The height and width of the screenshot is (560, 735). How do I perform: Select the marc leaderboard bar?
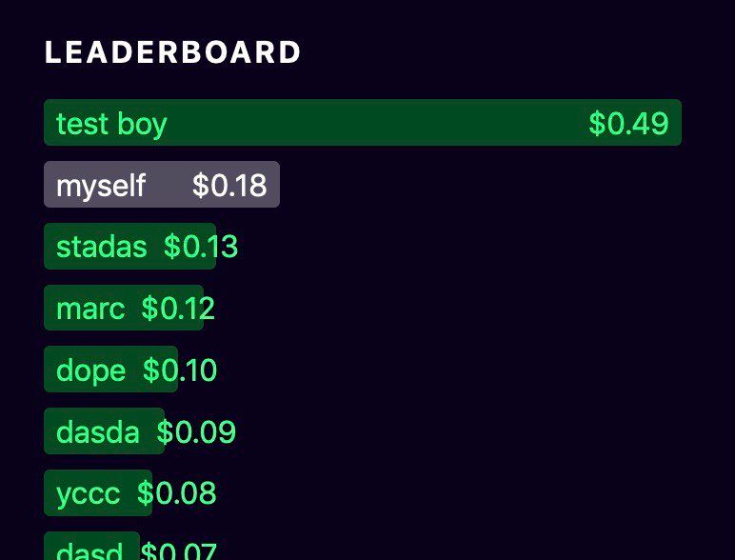tap(124, 308)
